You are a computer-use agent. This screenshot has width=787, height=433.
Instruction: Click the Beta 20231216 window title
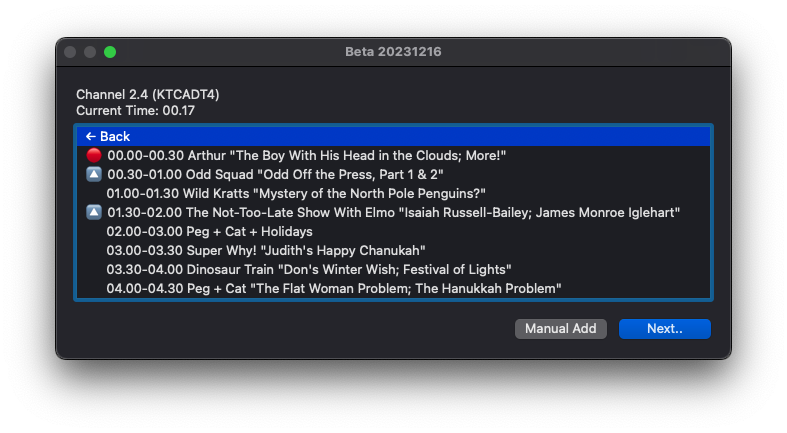click(x=393, y=52)
